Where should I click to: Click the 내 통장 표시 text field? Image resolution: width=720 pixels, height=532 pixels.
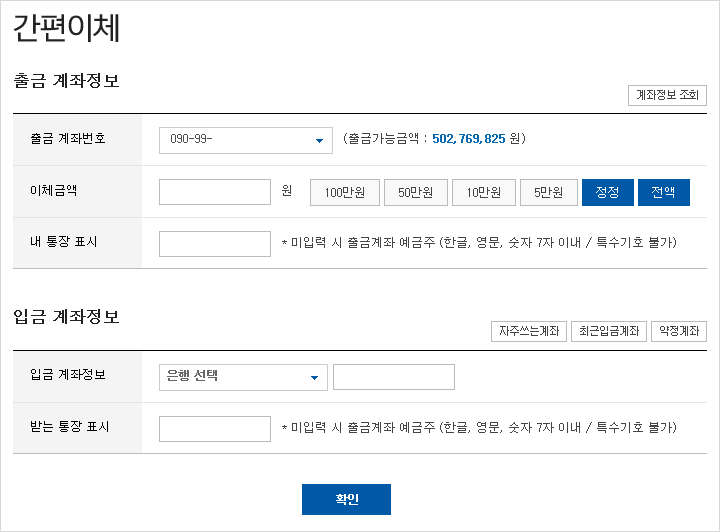(x=215, y=244)
